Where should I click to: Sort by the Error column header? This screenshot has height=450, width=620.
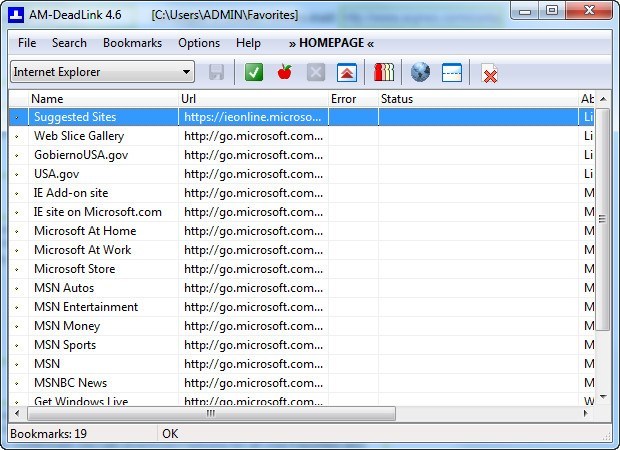[353, 98]
